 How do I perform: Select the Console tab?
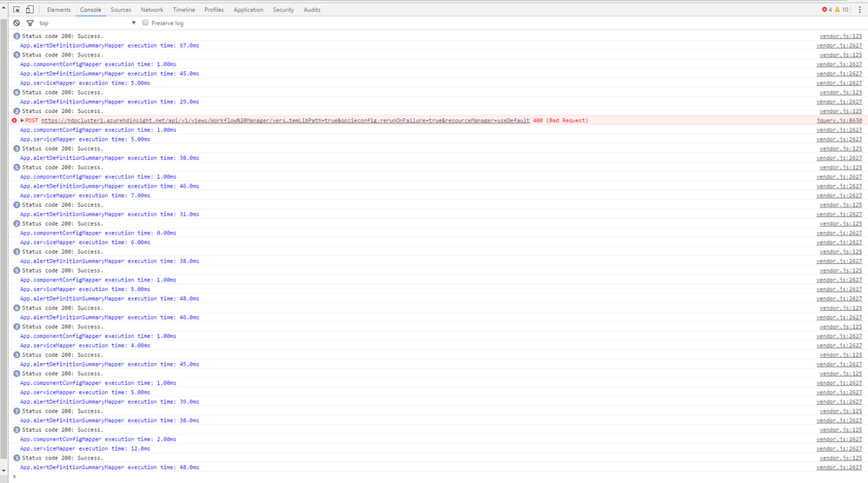pos(90,10)
